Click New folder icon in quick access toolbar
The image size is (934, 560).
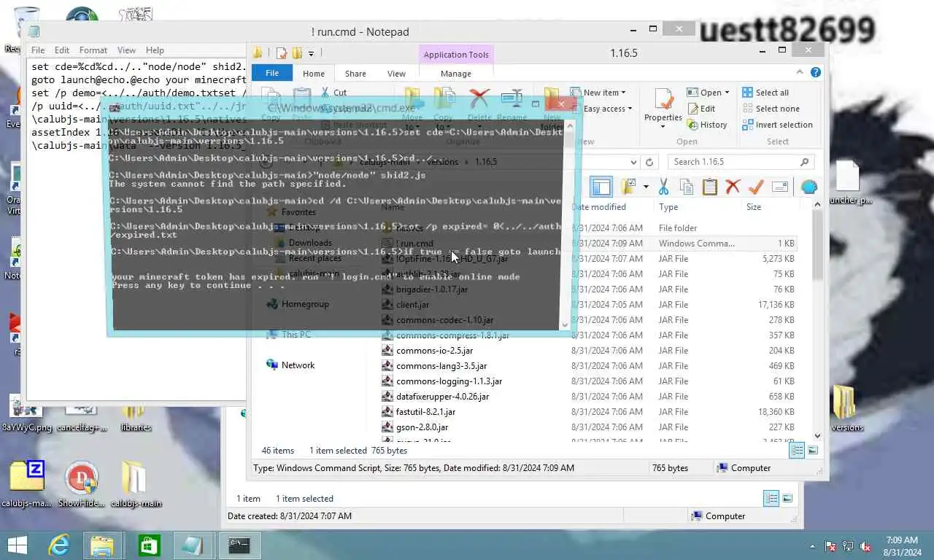[x=297, y=52]
